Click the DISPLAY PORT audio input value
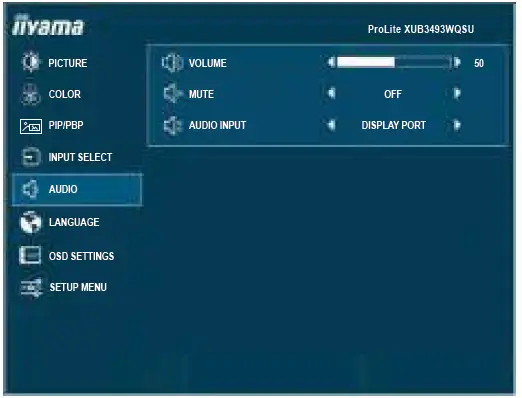The width and height of the screenshot is (522, 398). (x=394, y=125)
